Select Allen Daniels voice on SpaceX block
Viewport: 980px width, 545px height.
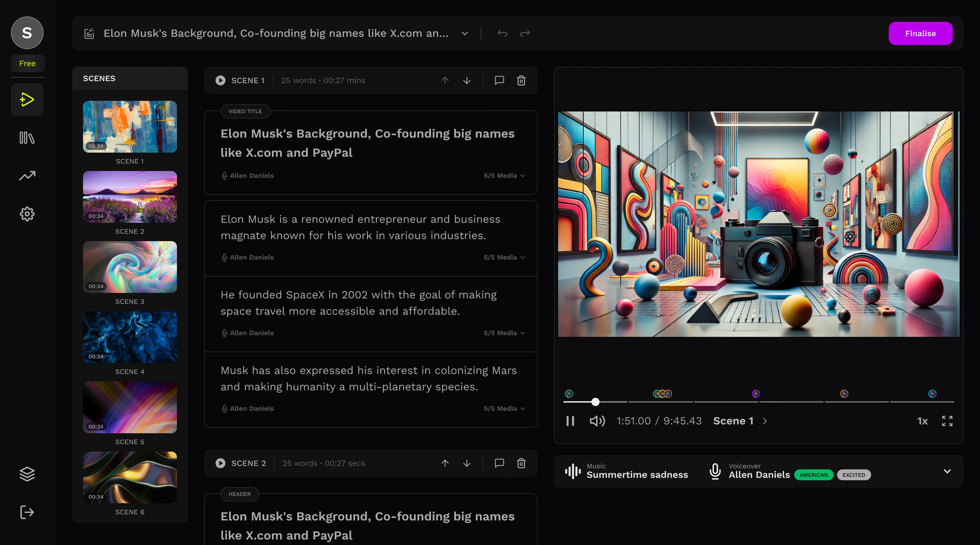point(248,333)
